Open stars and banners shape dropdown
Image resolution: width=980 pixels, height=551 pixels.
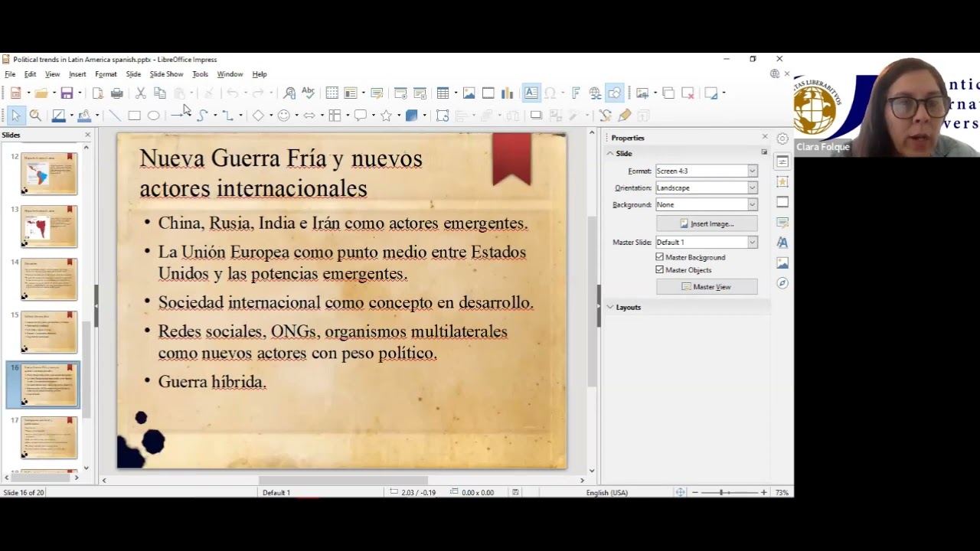[x=399, y=116]
